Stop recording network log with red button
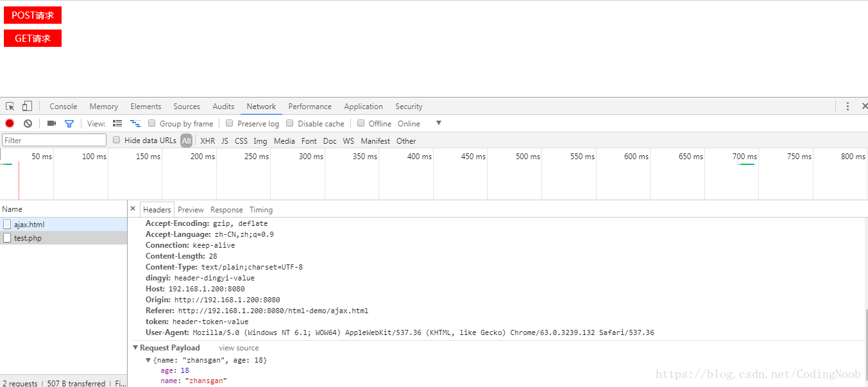 point(10,123)
